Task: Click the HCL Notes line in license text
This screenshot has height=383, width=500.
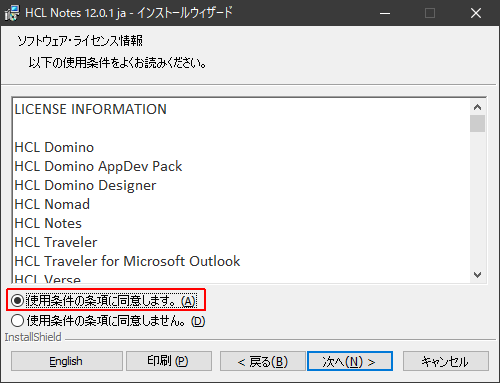Action: pos(48,223)
